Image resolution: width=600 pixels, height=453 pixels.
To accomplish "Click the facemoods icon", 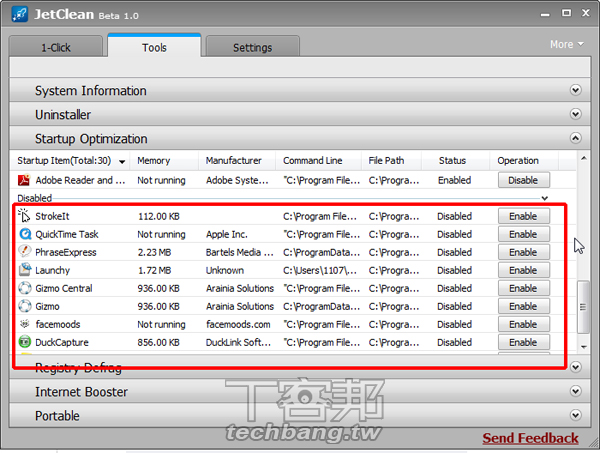I will [25, 324].
